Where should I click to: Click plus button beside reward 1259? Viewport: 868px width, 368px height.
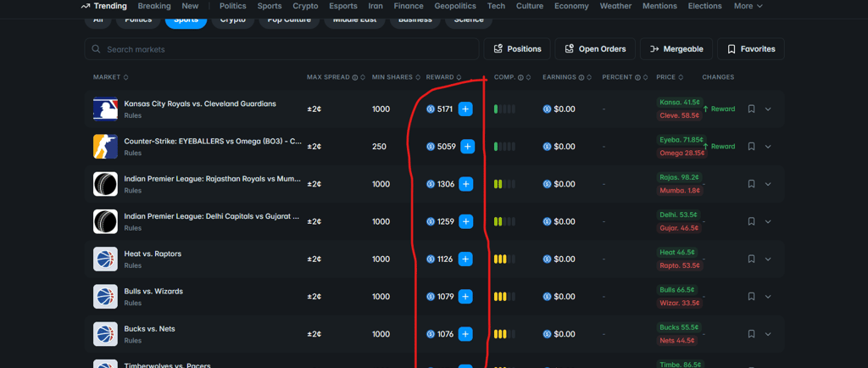tap(466, 221)
